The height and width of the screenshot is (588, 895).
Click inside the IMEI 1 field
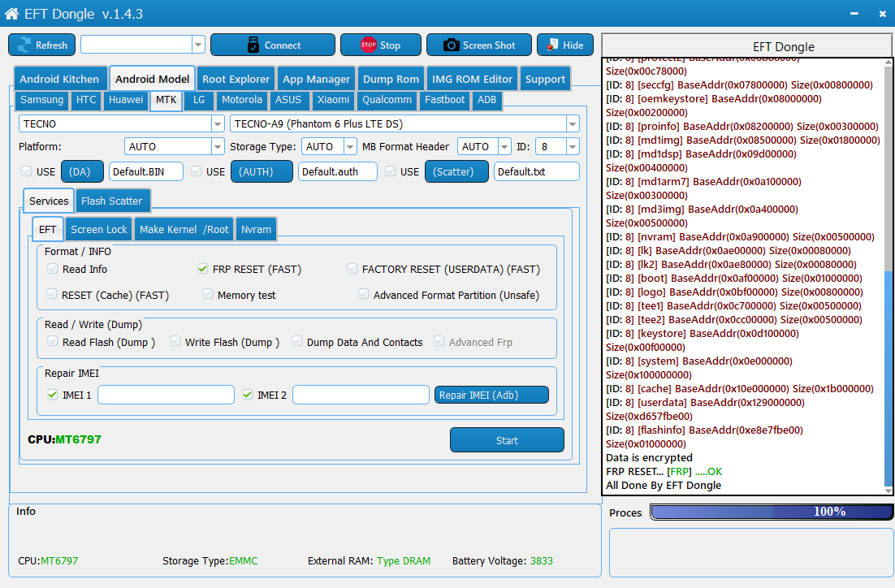coord(166,395)
